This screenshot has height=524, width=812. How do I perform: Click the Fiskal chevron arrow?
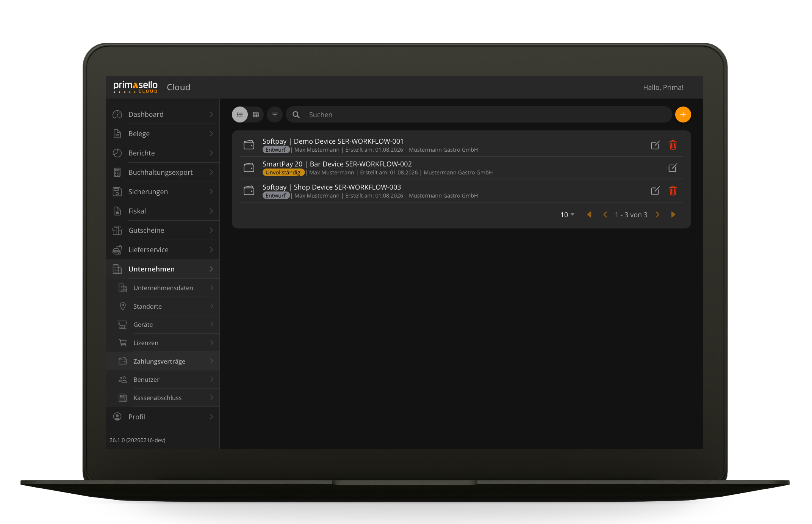tap(211, 211)
